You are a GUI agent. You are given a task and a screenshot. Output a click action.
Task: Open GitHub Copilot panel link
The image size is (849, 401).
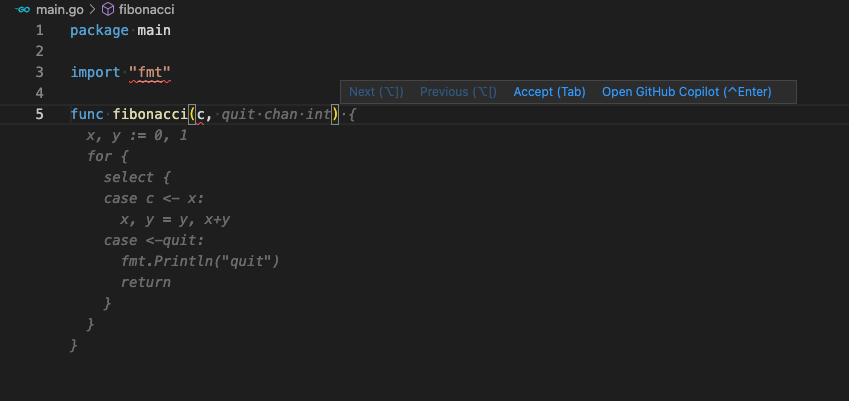click(x=687, y=92)
